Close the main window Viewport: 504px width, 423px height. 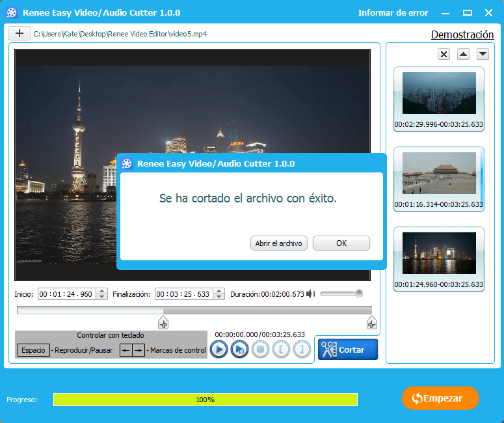(x=488, y=13)
